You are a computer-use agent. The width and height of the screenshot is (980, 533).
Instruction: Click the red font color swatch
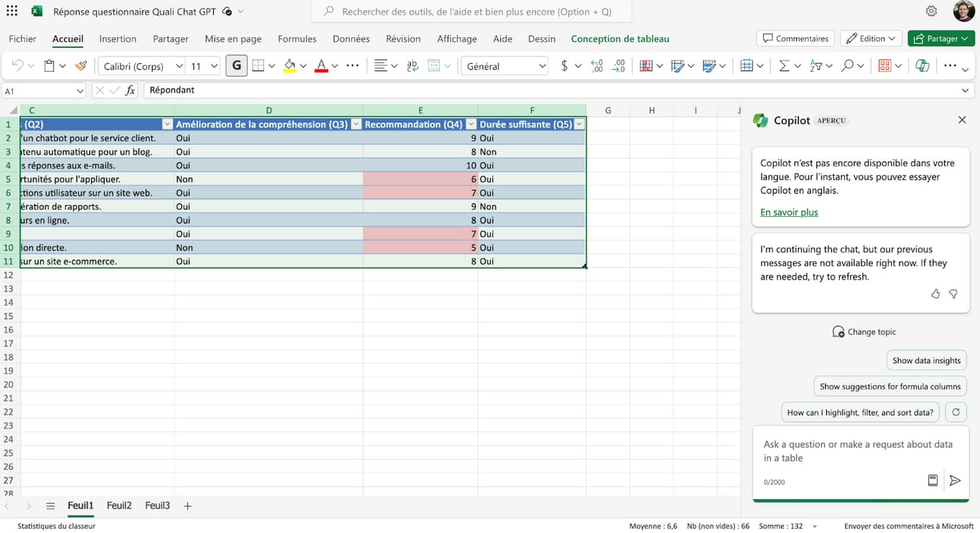point(321,66)
